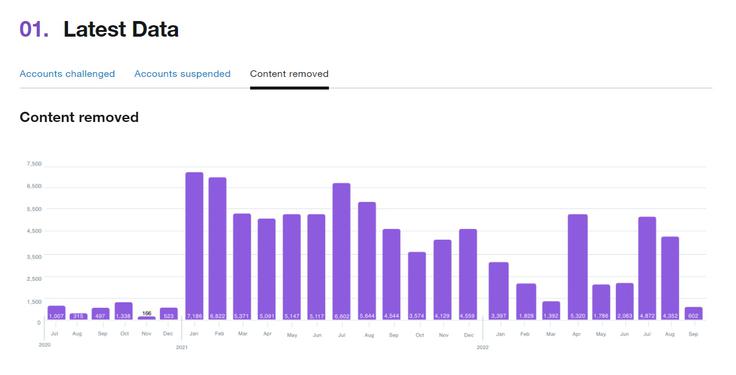736x375 pixels.
Task: Click the January 2021 bar showing 7,186
Action: click(194, 246)
